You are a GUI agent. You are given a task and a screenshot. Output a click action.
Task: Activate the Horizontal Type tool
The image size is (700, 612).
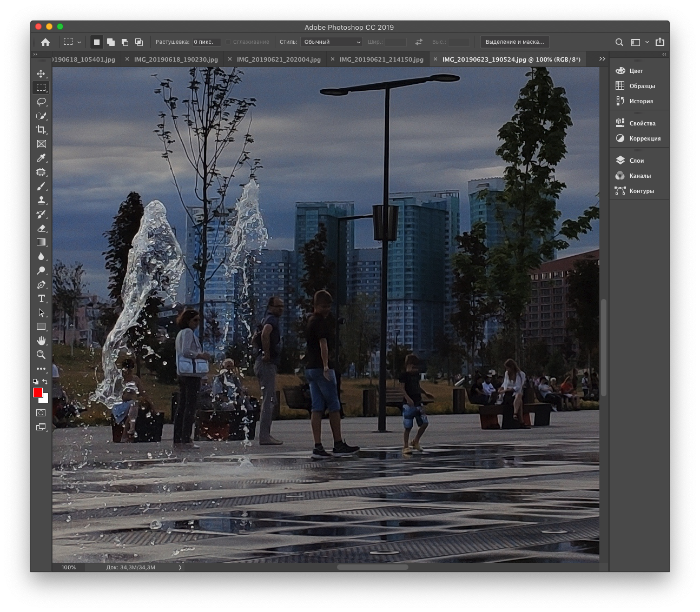coord(41,298)
